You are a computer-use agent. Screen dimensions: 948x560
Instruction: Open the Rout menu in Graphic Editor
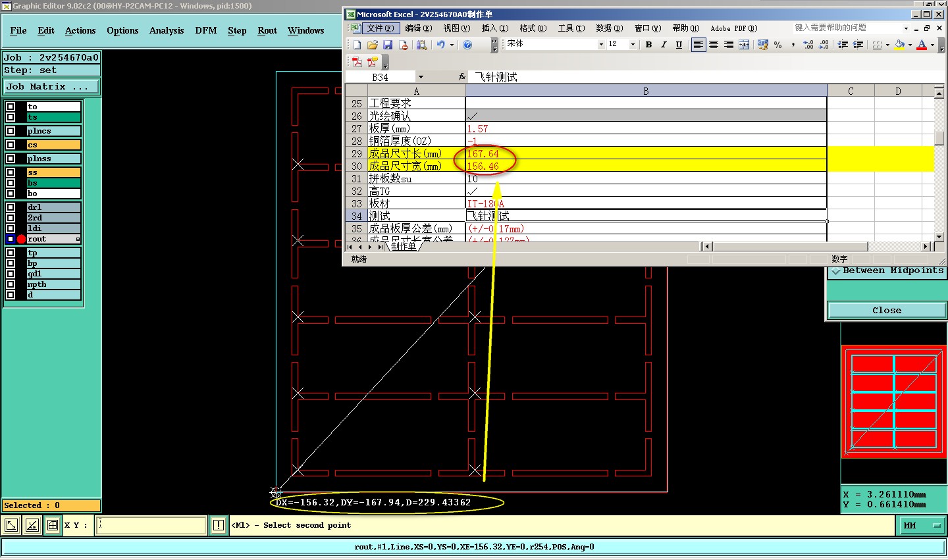pyautogui.click(x=267, y=30)
